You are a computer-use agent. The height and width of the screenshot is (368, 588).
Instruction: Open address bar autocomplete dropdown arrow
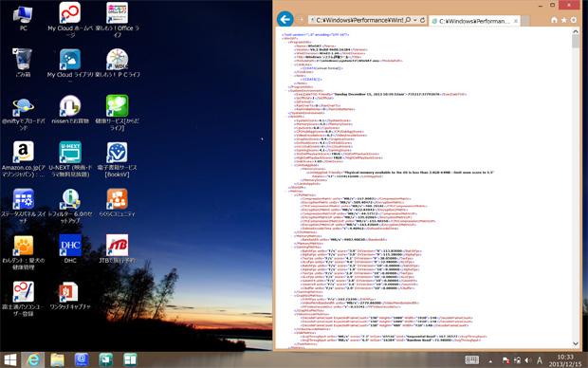(x=415, y=20)
